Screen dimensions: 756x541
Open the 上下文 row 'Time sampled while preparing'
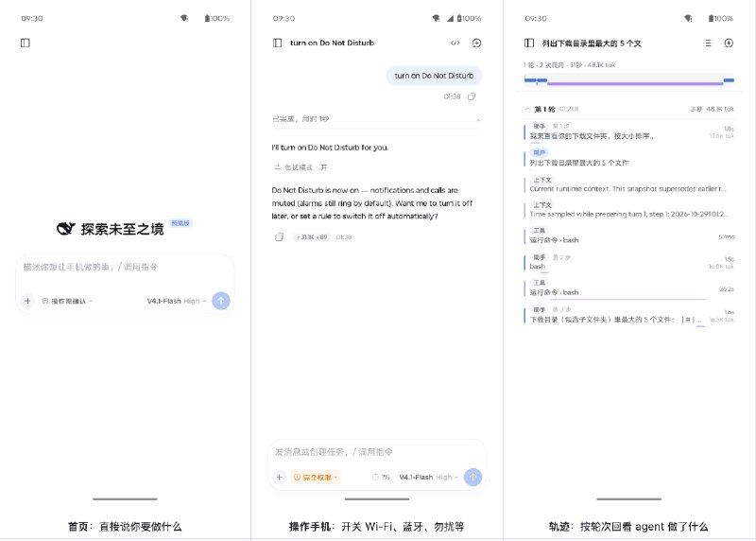point(629,210)
